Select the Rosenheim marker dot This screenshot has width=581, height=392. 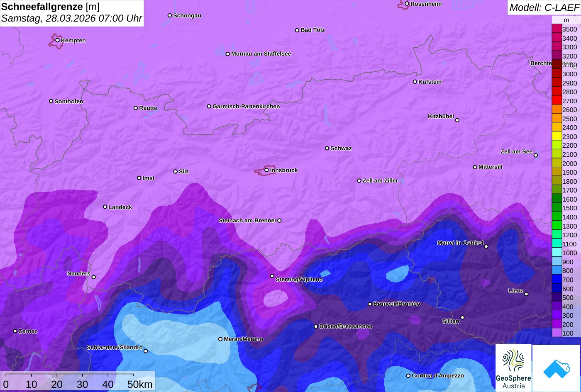(x=407, y=4)
